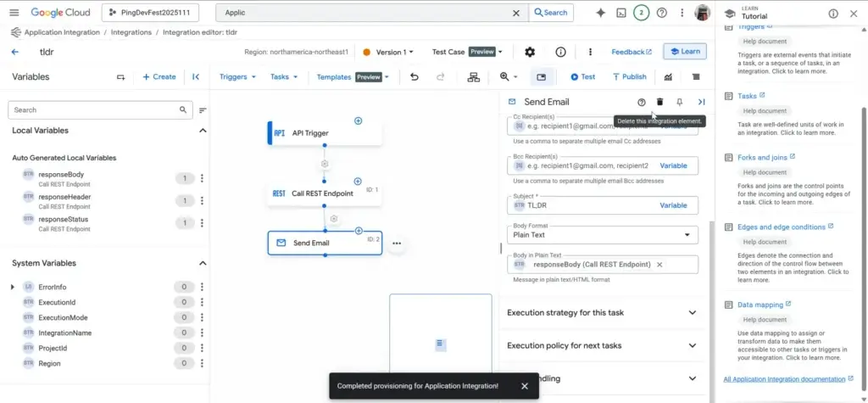868x403 pixels.
Task: Pin the Send Email configuration panel
Action: [x=680, y=102]
